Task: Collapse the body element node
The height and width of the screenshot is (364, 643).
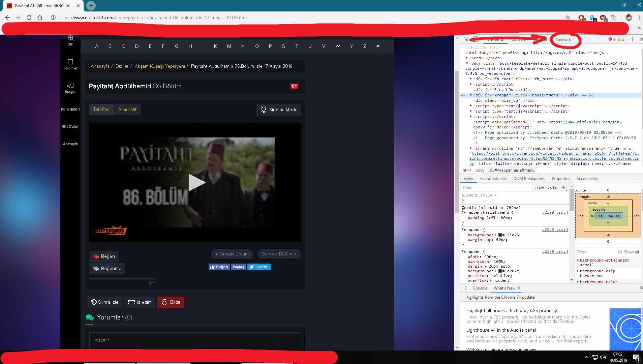Action: [x=467, y=63]
